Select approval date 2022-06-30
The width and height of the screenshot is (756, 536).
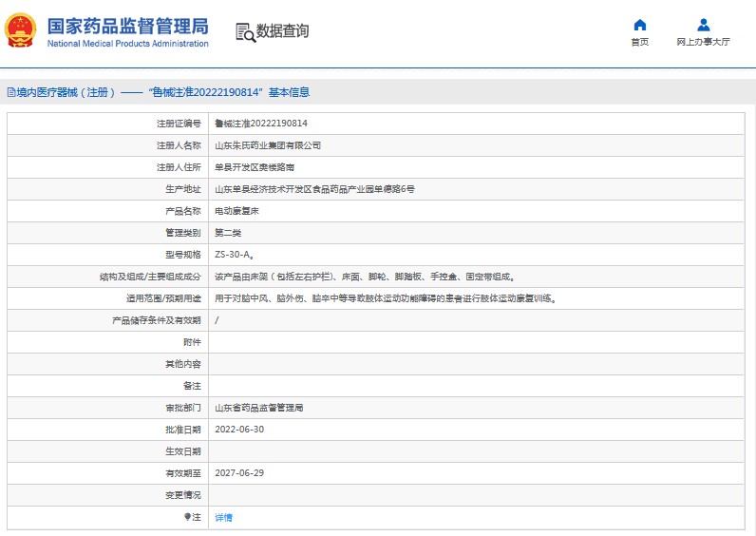click(239, 430)
